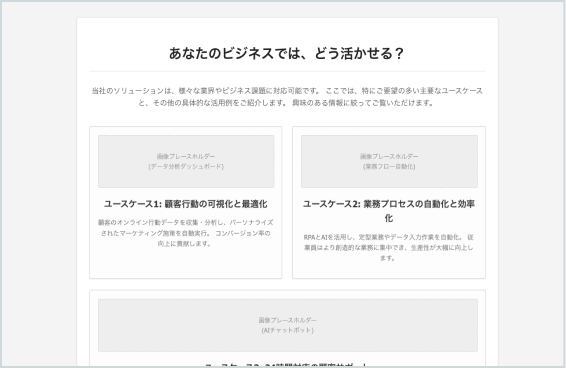Click 画像プレースホルダー label in use case 2 card

389,156
